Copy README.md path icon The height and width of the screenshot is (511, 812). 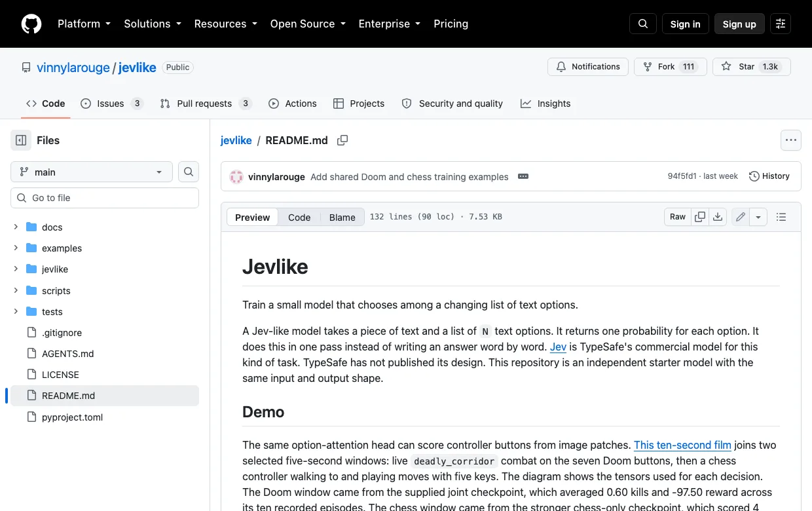pyautogui.click(x=342, y=140)
